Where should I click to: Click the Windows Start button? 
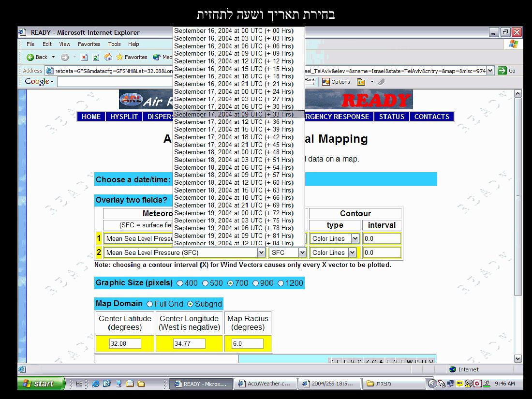click(x=41, y=384)
